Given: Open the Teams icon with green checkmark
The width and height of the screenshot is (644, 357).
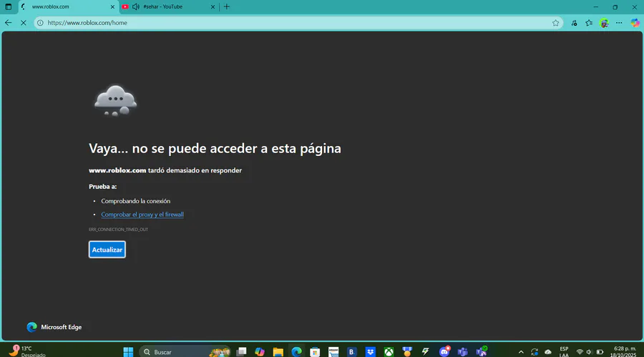Looking at the screenshot, I should (x=482, y=351).
